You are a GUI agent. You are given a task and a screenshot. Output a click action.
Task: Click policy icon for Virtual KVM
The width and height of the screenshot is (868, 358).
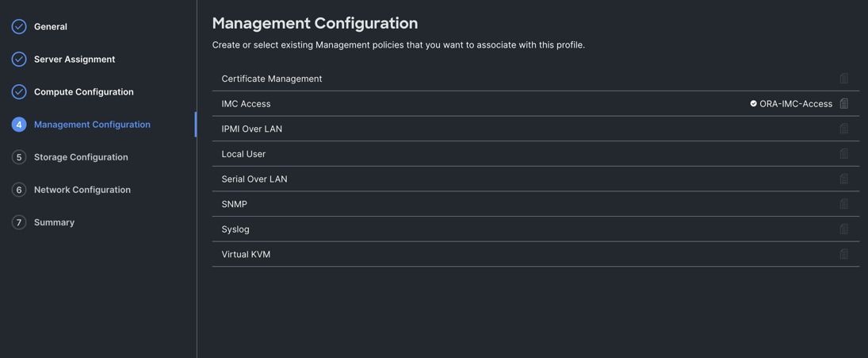(843, 254)
